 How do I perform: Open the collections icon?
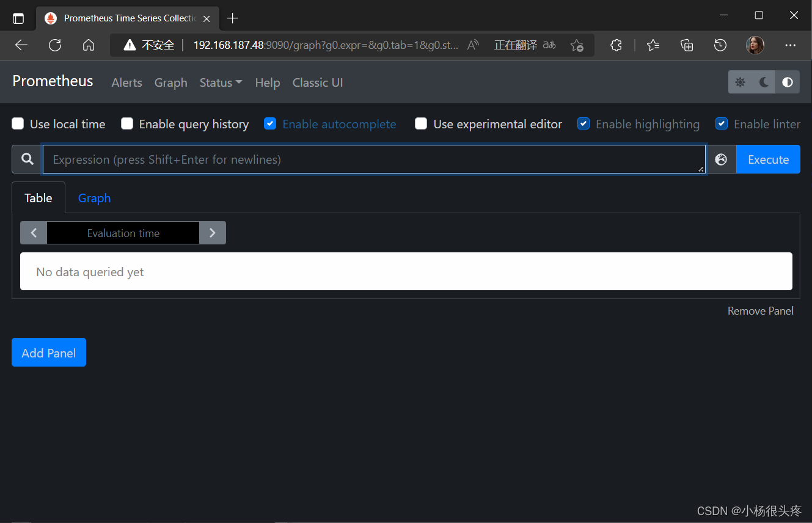pyautogui.click(x=687, y=45)
